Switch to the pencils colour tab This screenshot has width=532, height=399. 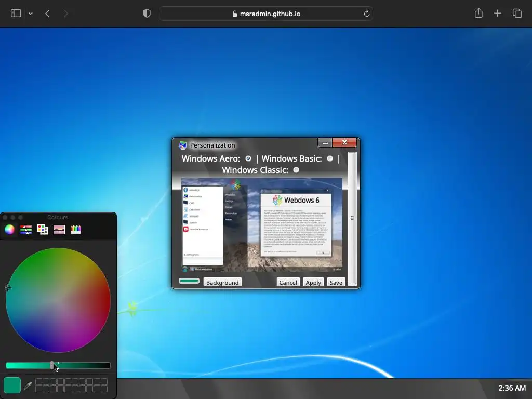(76, 230)
